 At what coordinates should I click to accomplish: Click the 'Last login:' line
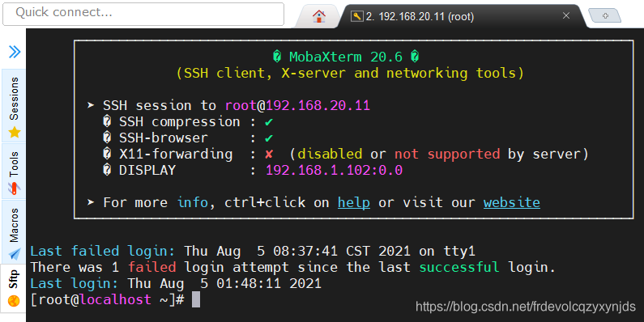176,283
